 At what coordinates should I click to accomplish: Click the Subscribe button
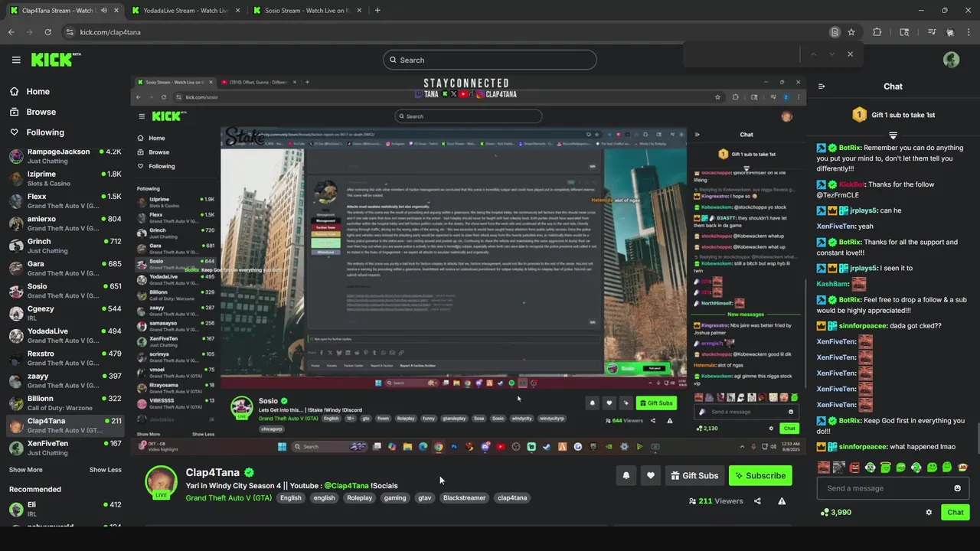tap(760, 475)
